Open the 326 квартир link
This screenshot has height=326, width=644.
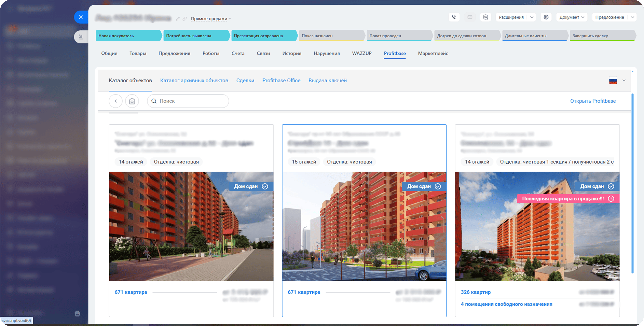tap(476, 292)
